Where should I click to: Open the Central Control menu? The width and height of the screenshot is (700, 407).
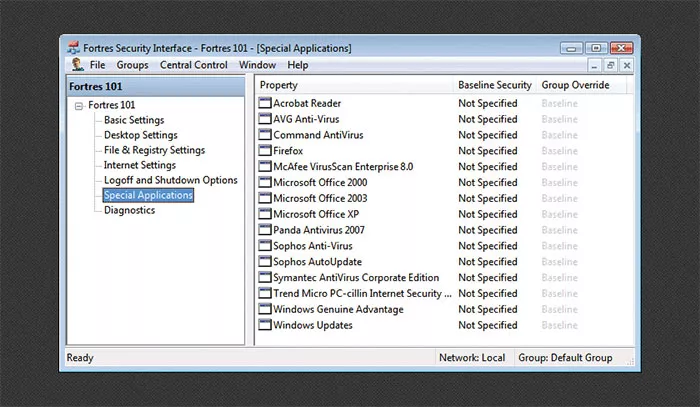194,65
